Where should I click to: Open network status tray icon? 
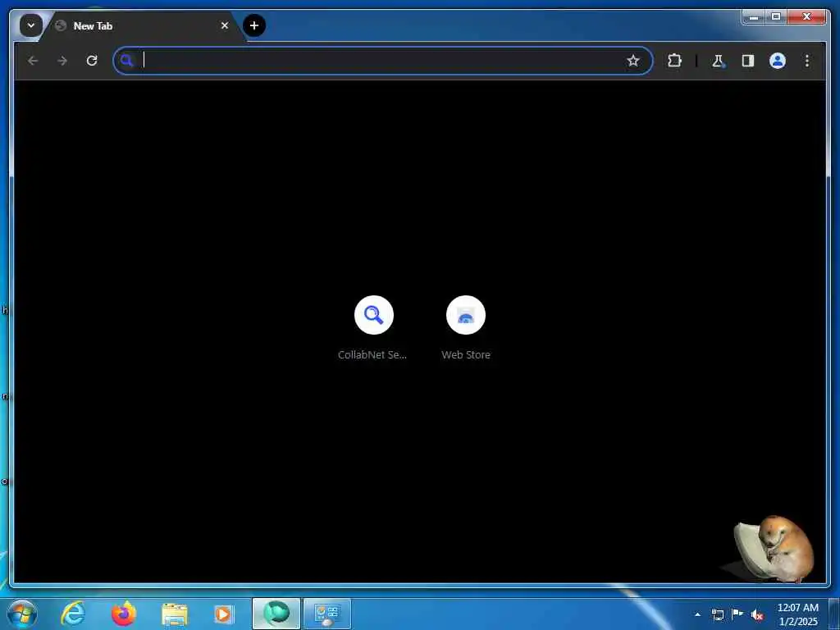coord(717,614)
